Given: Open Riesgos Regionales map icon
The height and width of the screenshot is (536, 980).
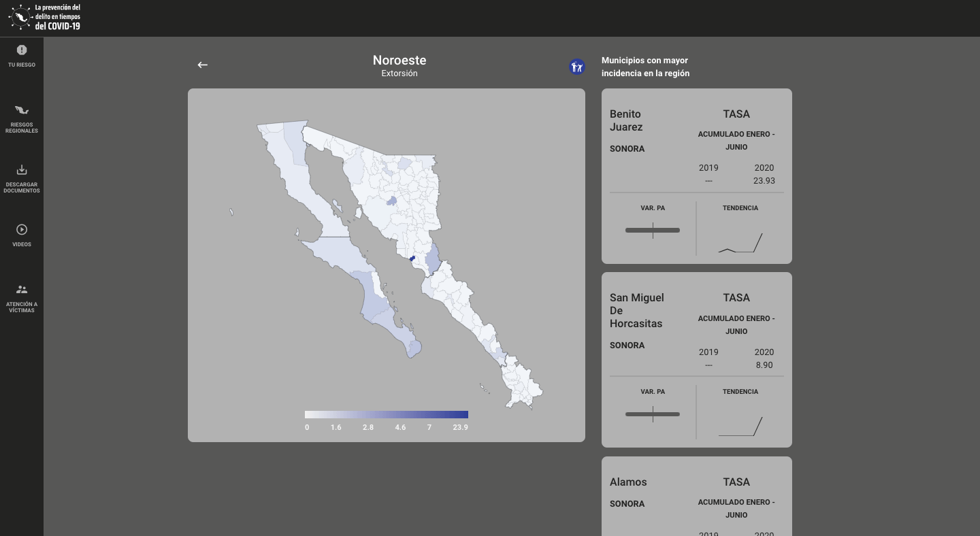Looking at the screenshot, I should click(x=22, y=110).
